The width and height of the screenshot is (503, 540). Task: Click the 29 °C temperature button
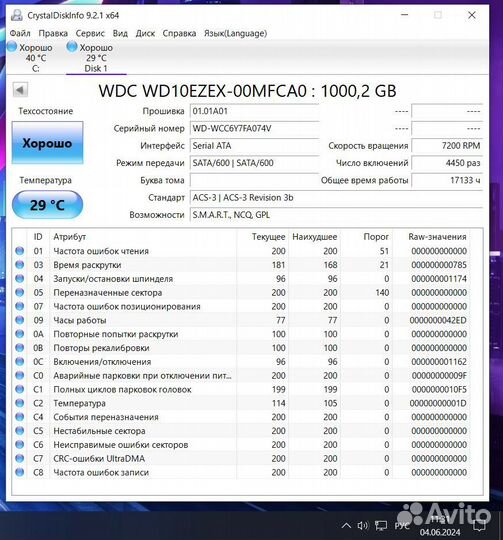coord(48,205)
